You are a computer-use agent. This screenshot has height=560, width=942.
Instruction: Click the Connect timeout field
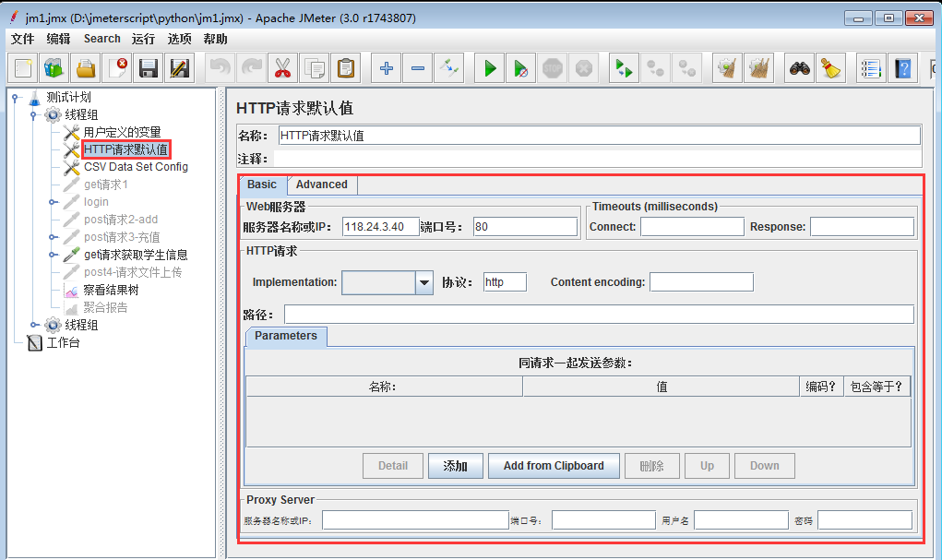(x=692, y=227)
